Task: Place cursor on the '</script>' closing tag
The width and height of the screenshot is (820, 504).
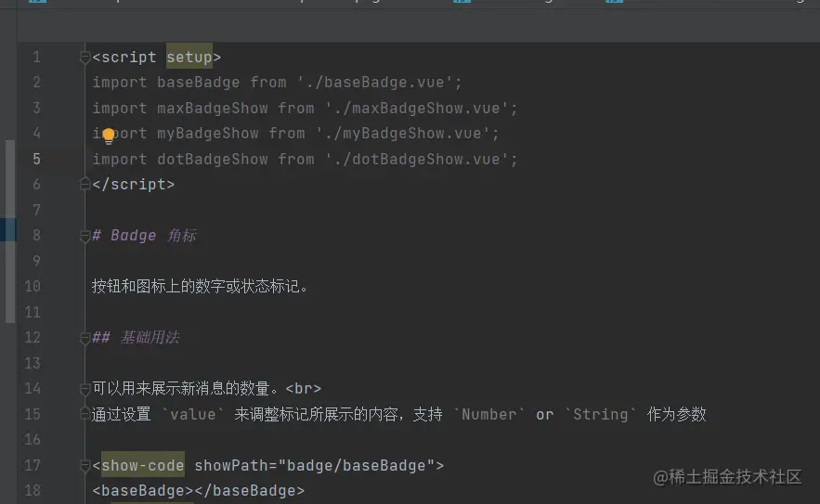Action: pos(134,184)
